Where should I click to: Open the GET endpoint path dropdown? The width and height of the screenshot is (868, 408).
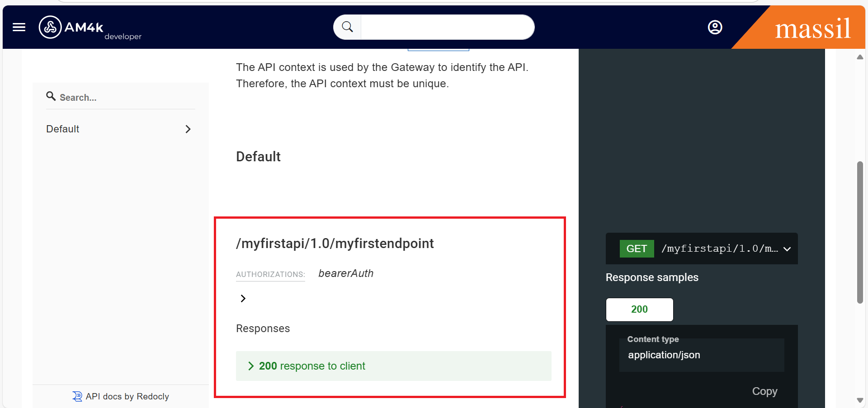click(x=787, y=249)
